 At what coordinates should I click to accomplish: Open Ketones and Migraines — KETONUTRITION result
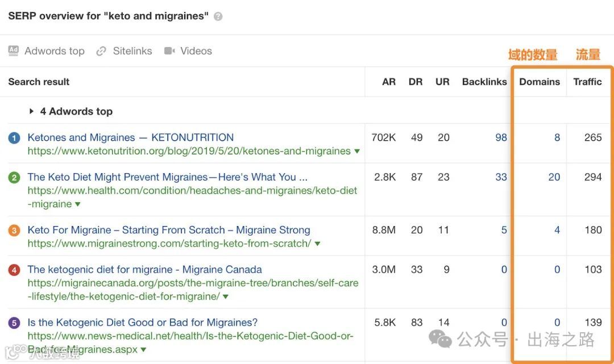tap(130, 137)
